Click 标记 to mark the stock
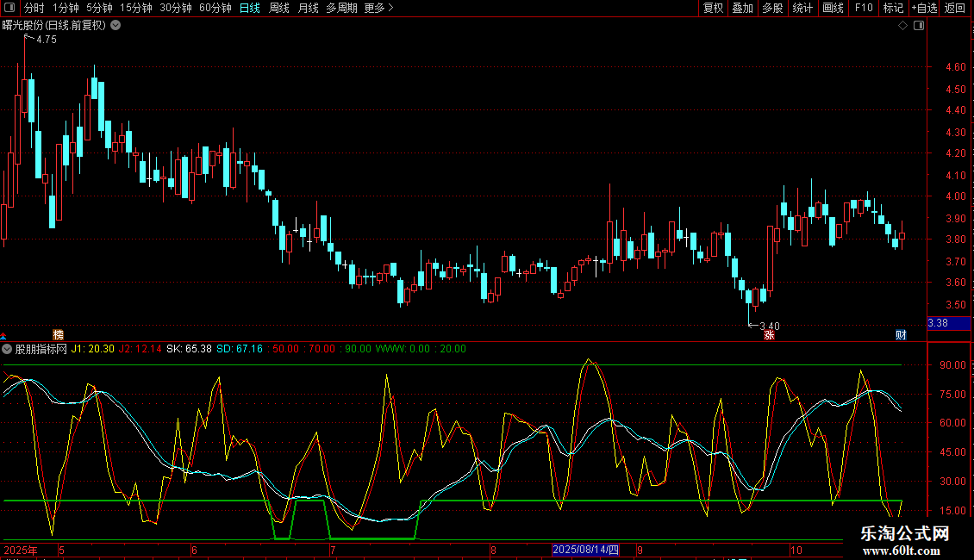This screenshot has height=560, width=974. tap(893, 8)
